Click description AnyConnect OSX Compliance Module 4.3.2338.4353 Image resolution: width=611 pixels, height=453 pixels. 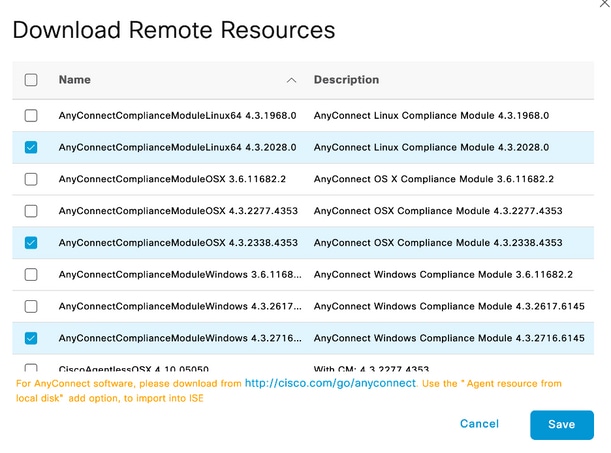point(438,243)
